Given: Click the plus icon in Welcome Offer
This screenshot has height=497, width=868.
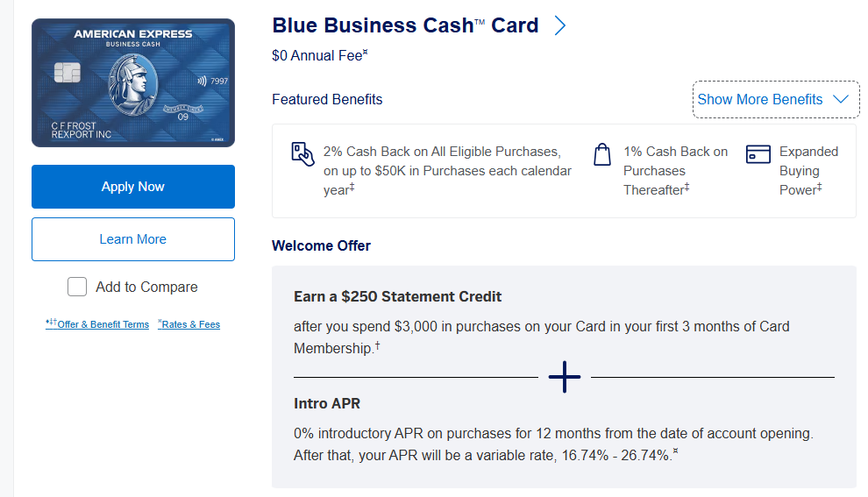Looking at the screenshot, I should pos(565,377).
